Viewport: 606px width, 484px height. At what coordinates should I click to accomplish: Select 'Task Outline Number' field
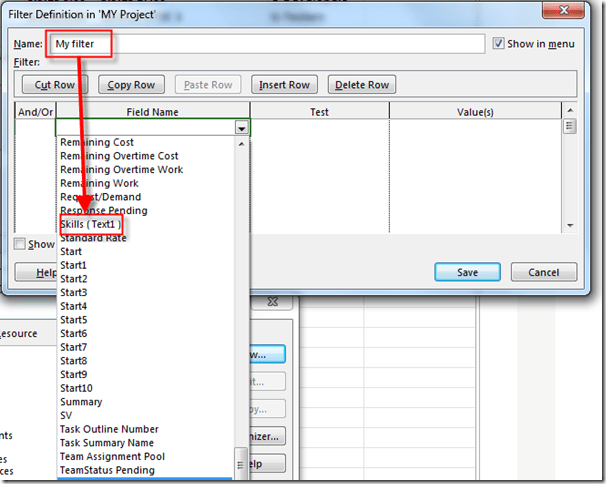[109, 429]
